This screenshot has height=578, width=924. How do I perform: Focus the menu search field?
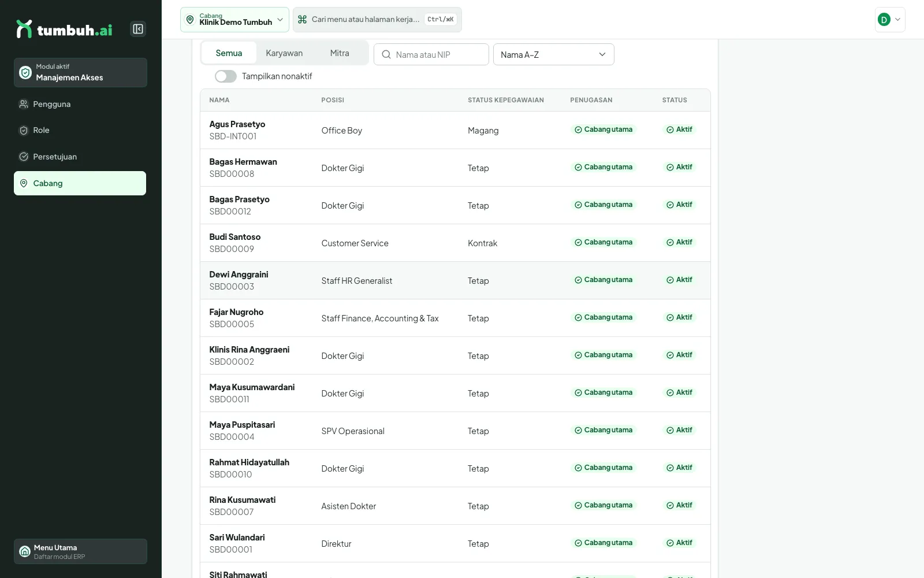click(x=377, y=20)
